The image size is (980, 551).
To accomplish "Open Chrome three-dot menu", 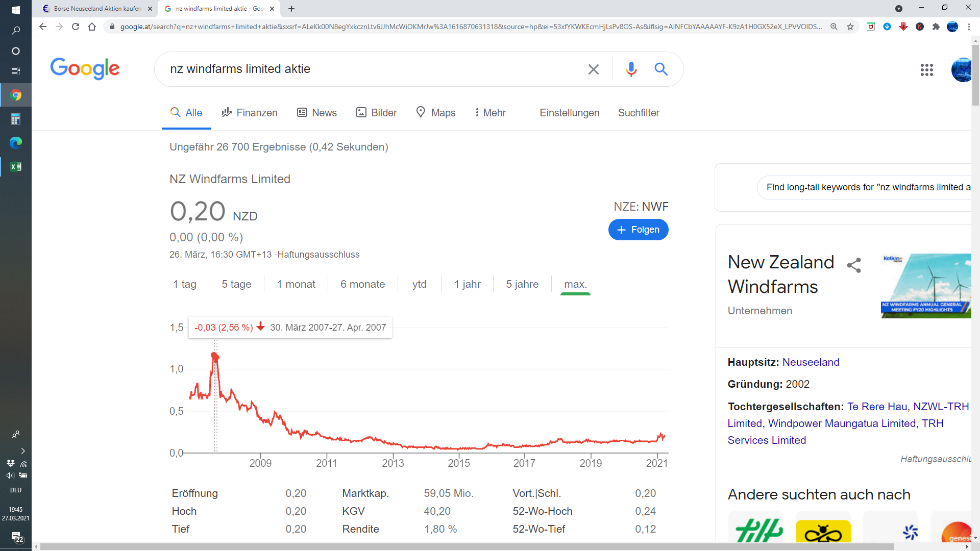I will point(969,27).
